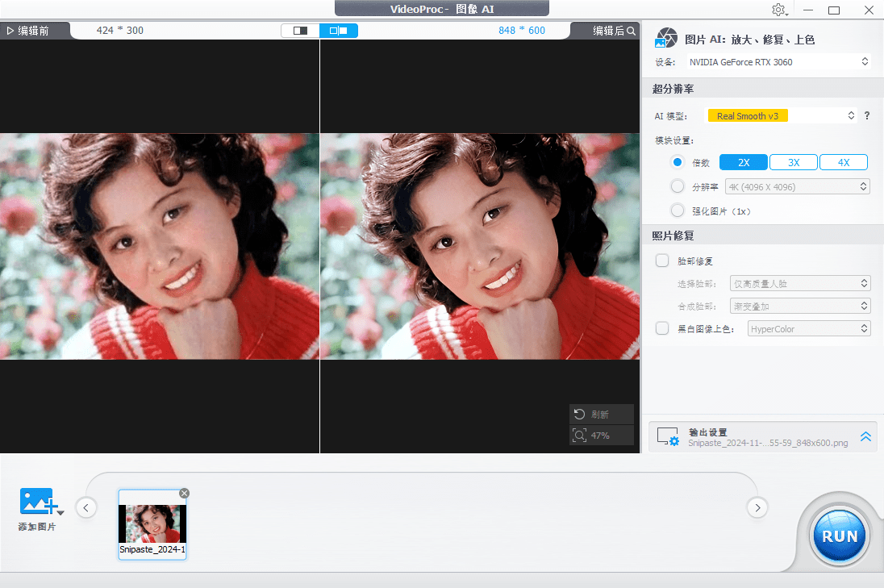Select the 3X upscale factor

coord(793,161)
